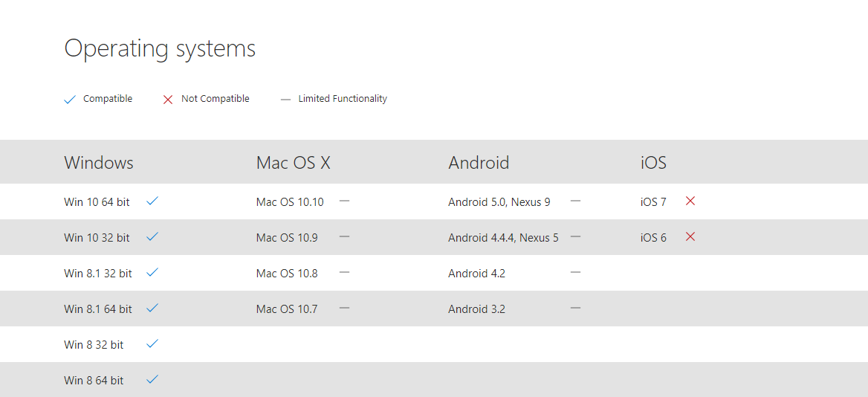Click the Windows column header
The height and width of the screenshot is (397, 868).
point(99,163)
